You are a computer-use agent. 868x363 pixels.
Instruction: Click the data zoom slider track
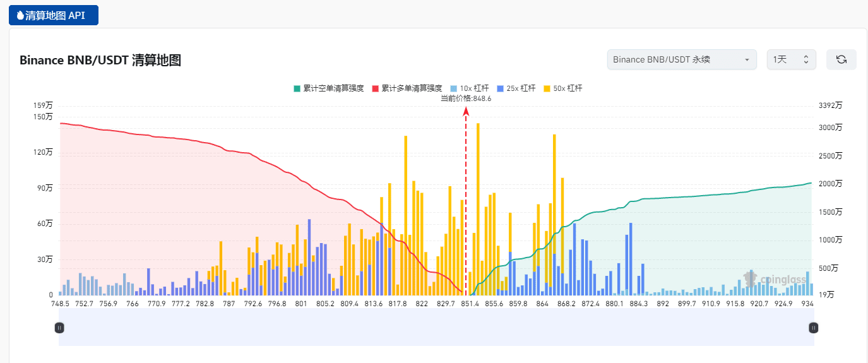[436, 328]
